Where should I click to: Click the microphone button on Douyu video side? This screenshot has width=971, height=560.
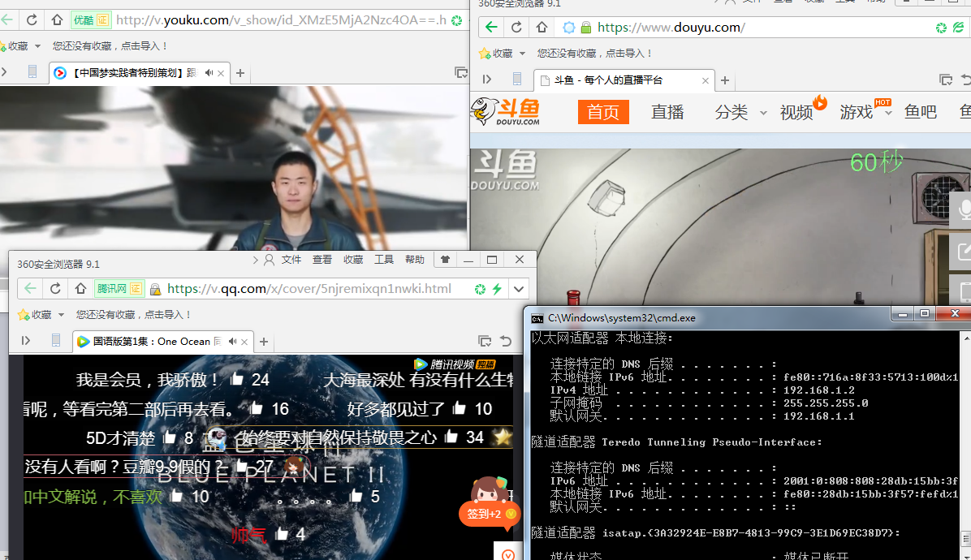(962, 209)
